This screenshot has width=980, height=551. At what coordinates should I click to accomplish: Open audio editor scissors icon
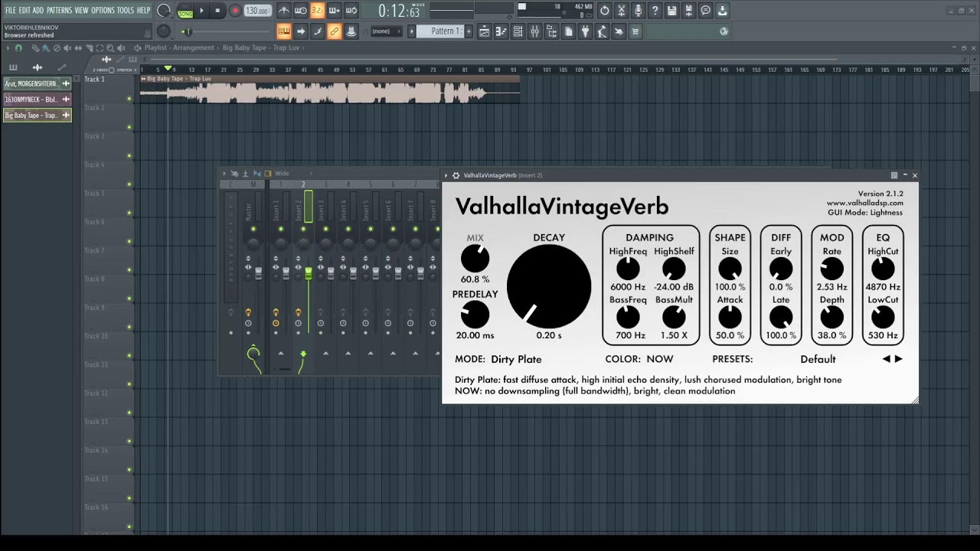tap(621, 11)
